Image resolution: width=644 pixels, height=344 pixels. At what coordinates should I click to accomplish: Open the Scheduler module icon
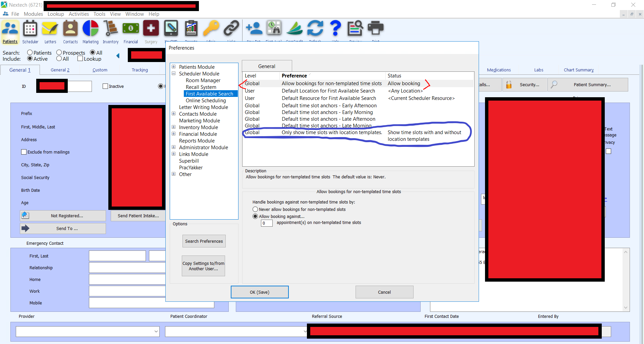pos(30,29)
